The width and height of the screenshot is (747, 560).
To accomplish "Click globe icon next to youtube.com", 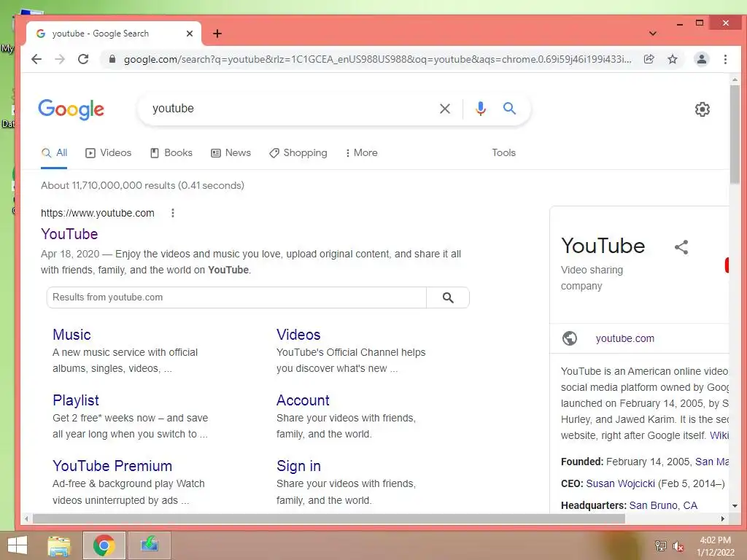I will coord(569,338).
